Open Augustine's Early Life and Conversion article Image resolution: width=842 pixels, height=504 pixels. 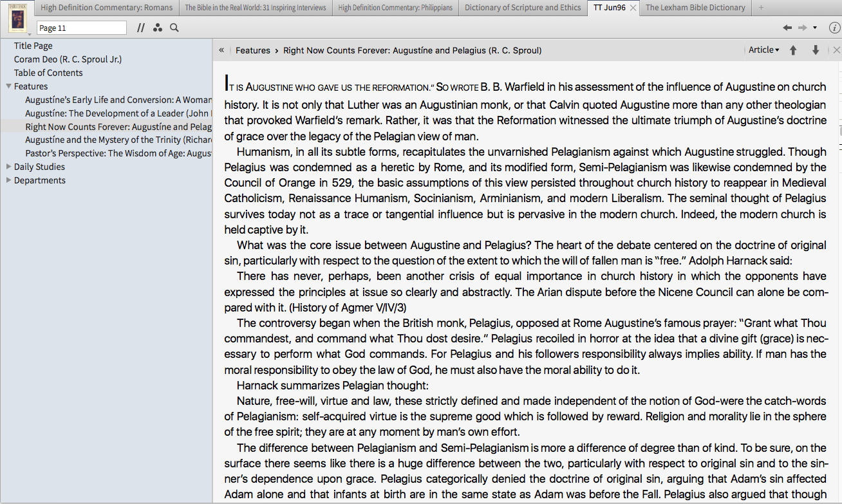118,100
